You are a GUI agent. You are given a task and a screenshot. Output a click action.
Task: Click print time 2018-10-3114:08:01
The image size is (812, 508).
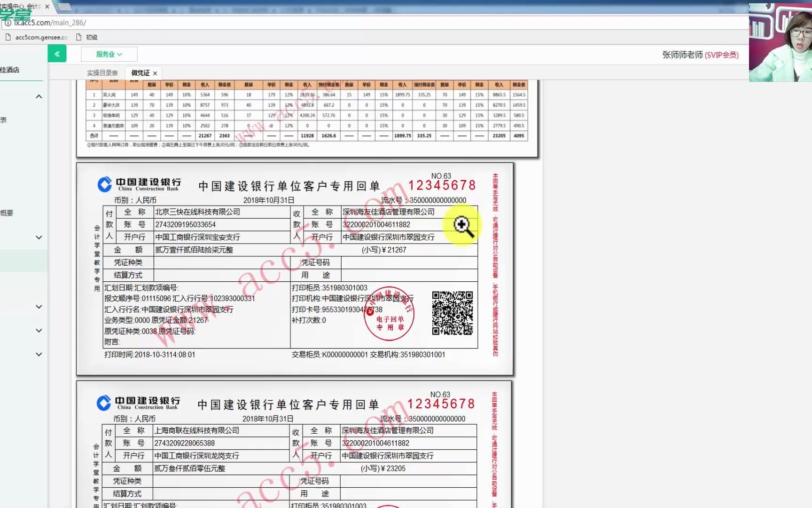pyautogui.click(x=149, y=355)
